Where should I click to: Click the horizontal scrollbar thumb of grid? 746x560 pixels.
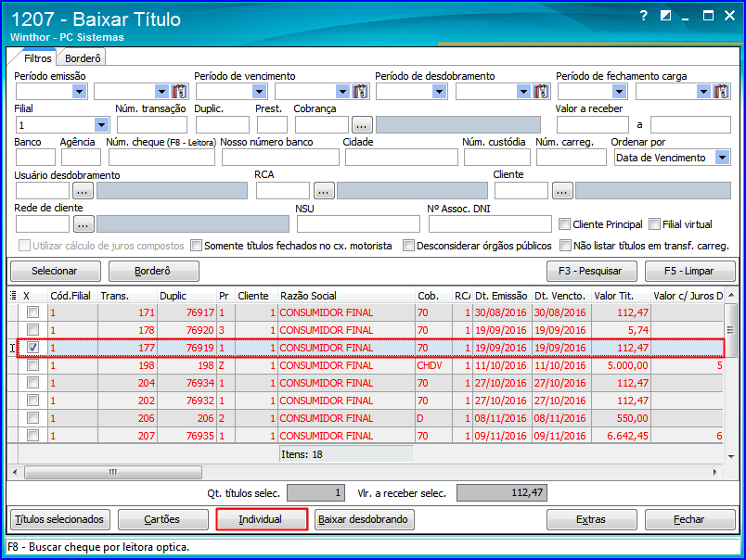pyautogui.click(x=113, y=472)
